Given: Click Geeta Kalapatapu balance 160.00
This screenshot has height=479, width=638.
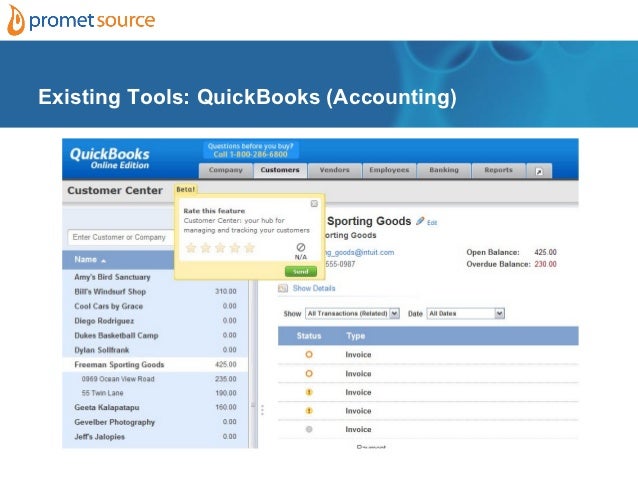Looking at the screenshot, I should point(226,407).
